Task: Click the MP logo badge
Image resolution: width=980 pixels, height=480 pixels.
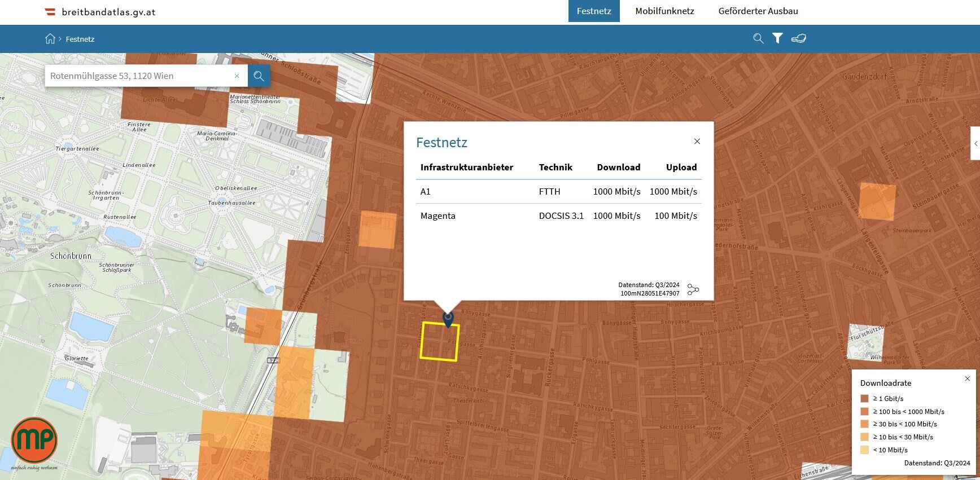Action: (34, 441)
